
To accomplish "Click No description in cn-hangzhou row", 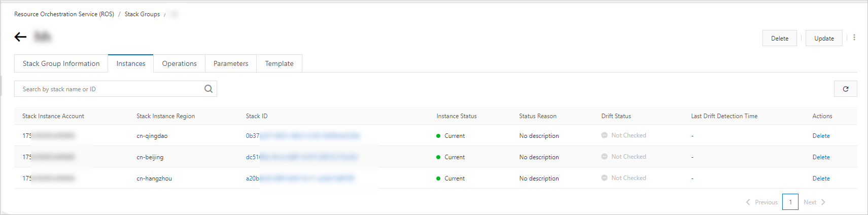I will click(x=539, y=178).
